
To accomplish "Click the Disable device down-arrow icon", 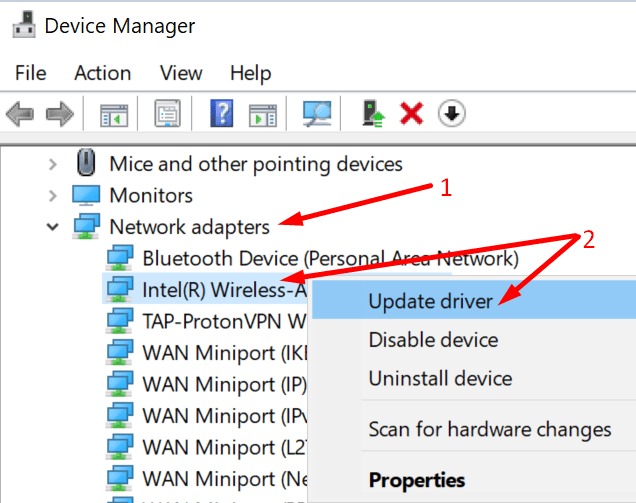I will point(451,113).
